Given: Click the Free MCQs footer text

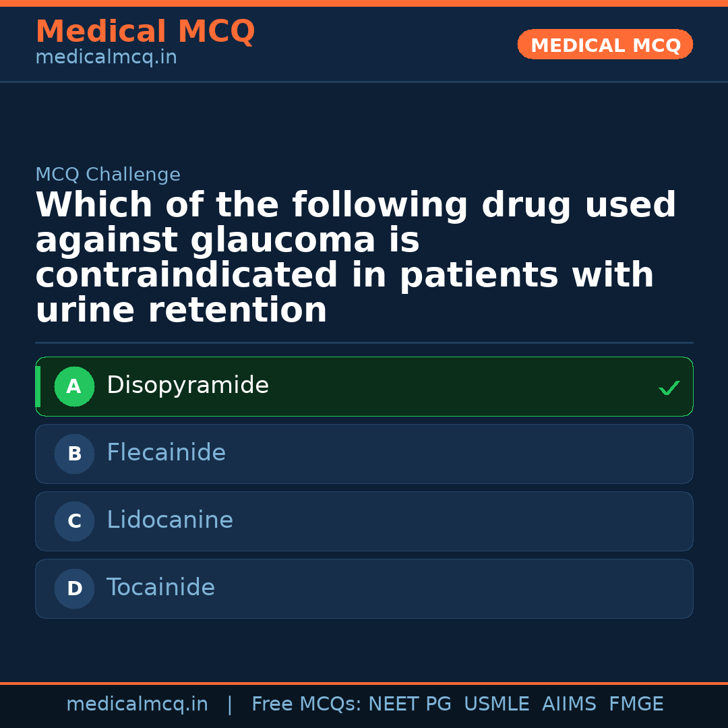Looking at the screenshot, I should 306,704.
